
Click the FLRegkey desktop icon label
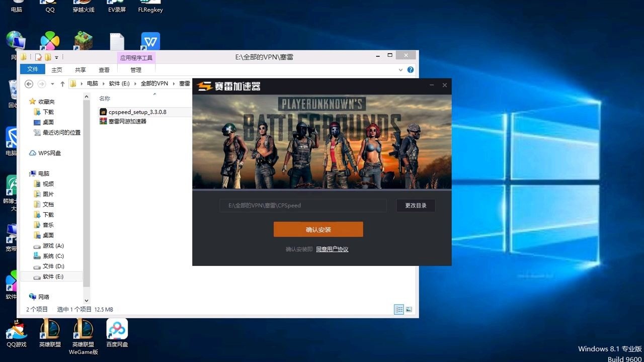pos(150,10)
